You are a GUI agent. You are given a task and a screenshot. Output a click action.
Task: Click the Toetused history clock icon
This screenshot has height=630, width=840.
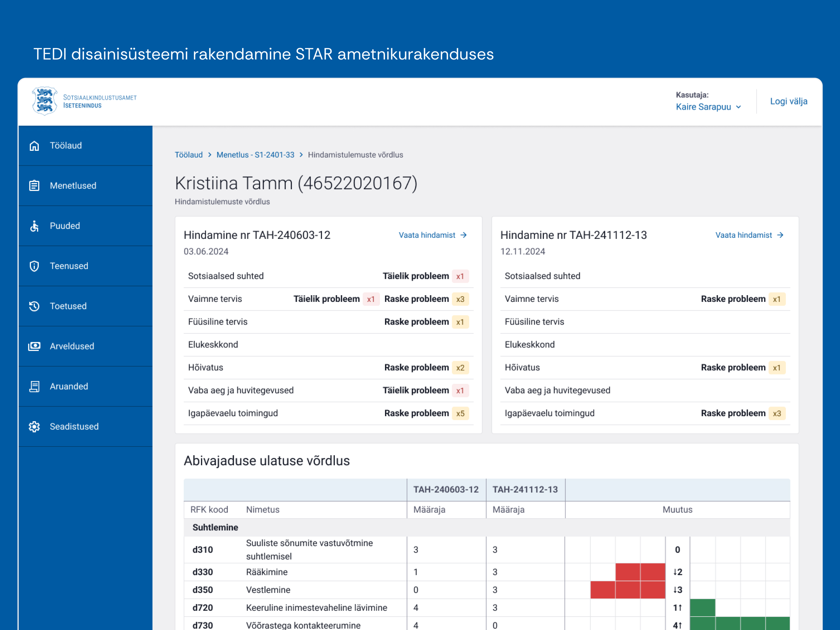34,306
